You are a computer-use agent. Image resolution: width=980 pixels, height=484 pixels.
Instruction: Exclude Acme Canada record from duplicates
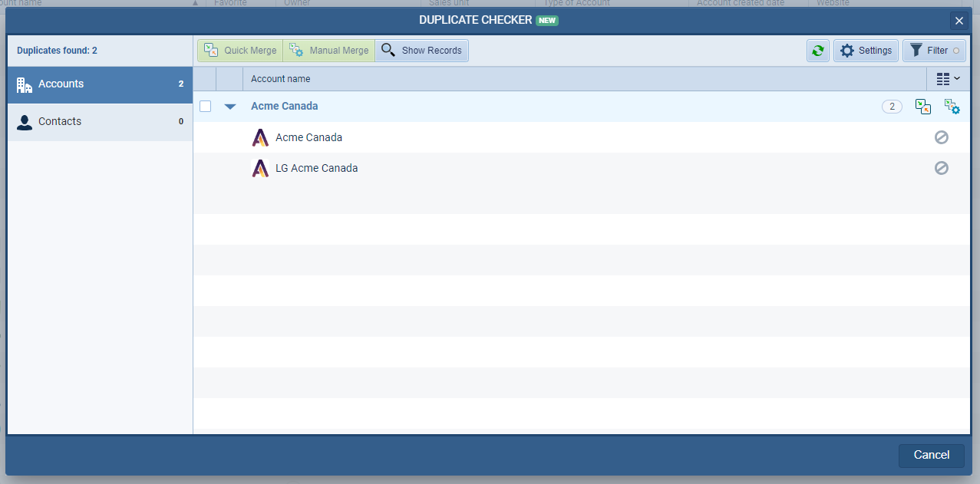click(x=941, y=137)
